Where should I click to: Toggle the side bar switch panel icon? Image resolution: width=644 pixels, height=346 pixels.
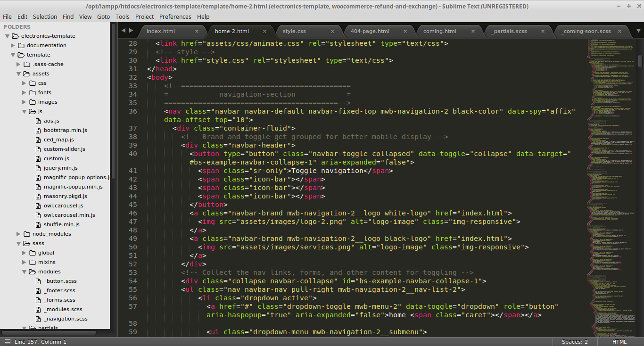click(x=7, y=342)
